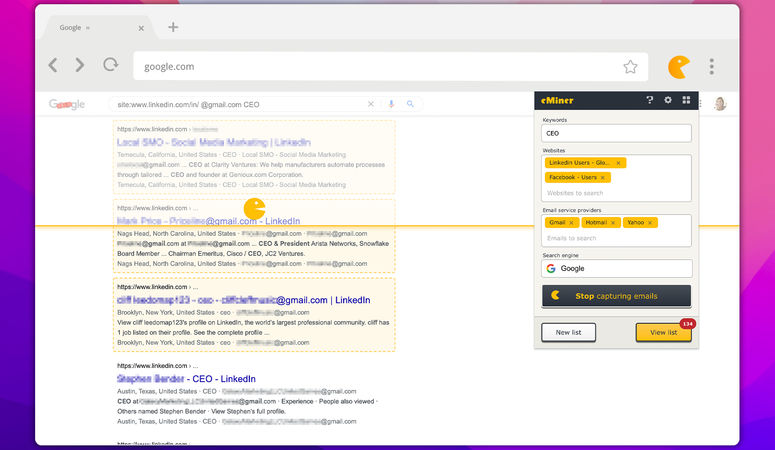
Task: Open the browser three-dot menu
Action: coord(712,66)
